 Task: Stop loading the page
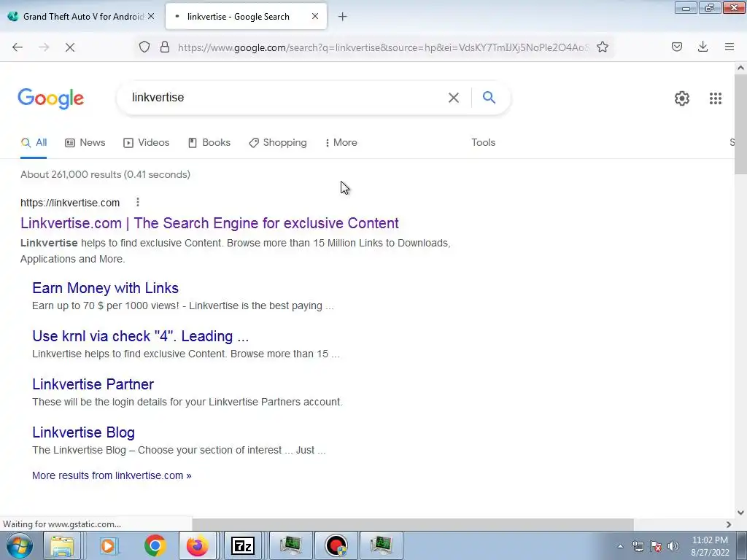coord(69,47)
